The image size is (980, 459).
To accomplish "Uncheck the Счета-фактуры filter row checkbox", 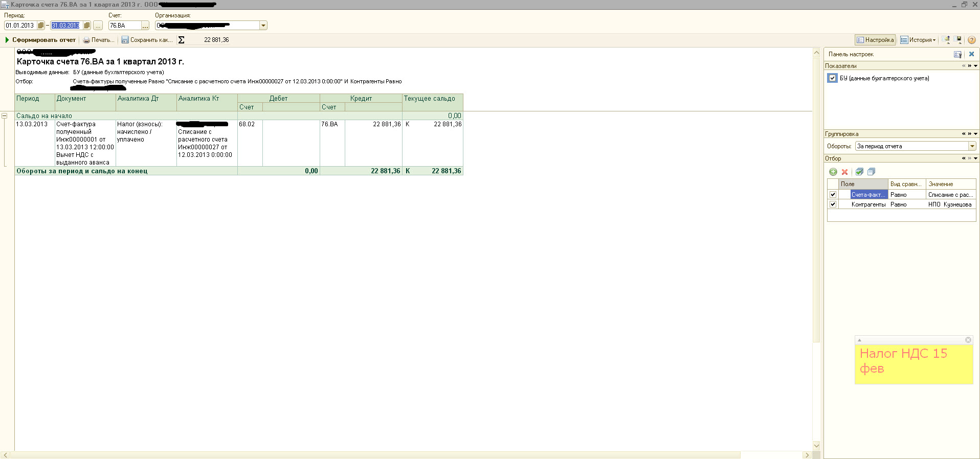I will (x=833, y=195).
